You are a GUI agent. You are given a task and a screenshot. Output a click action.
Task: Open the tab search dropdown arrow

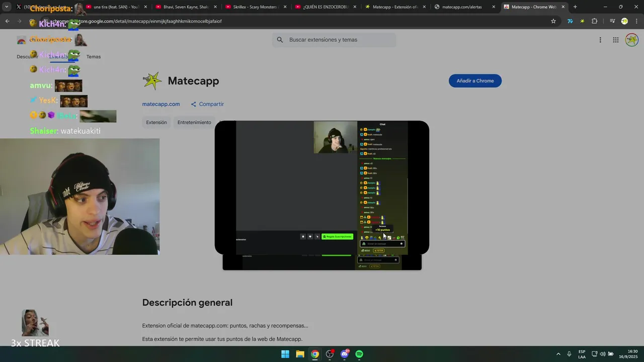[7, 7]
